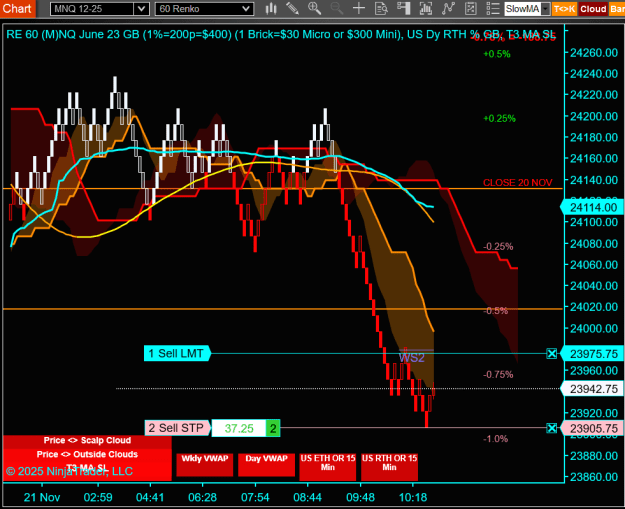Open the indicators icon
Screen dimensions: 625x509
pyautogui.click(x=448, y=8)
